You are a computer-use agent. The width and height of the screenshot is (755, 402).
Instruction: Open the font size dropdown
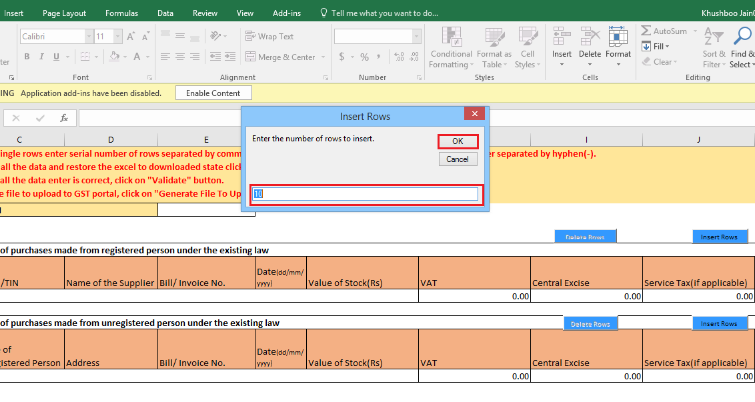point(116,36)
